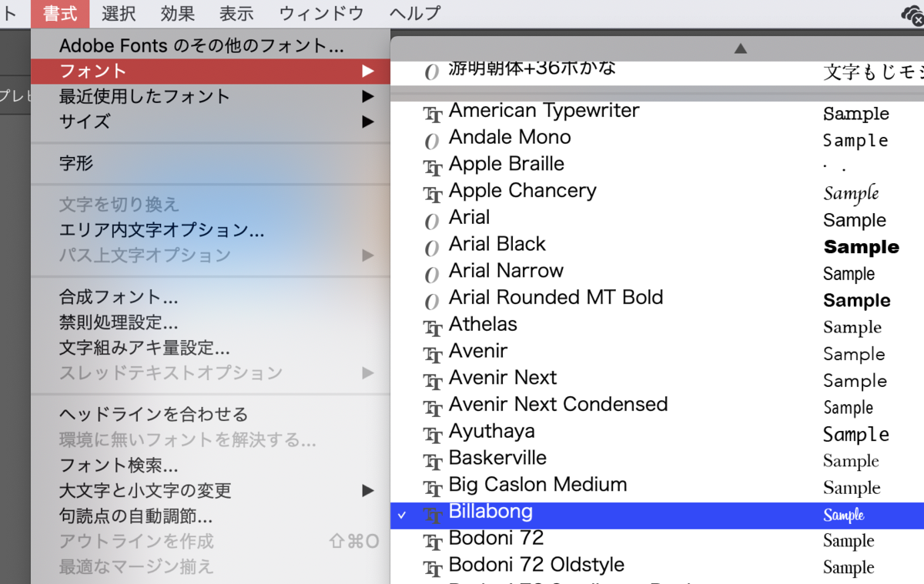
Task: Click the Bodoni 72 TrueType icon
Action: click(x=433, y=541)
